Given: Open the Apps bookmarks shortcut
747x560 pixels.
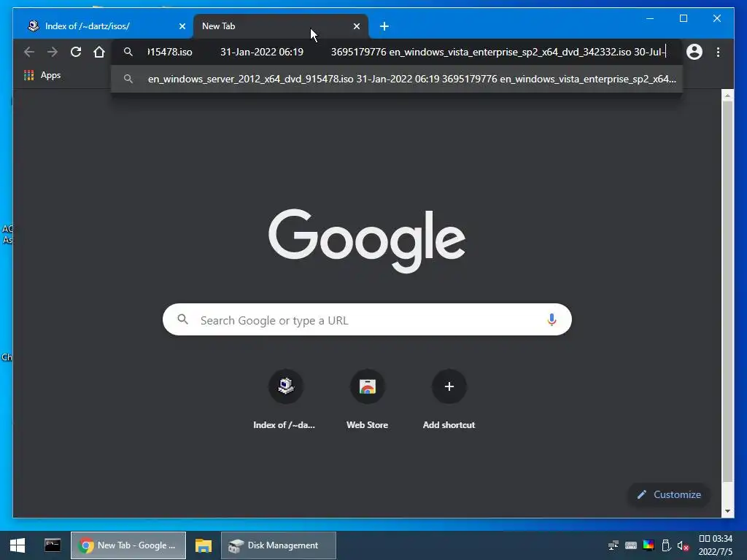Looking at the screenshot, I should [43, 75].
